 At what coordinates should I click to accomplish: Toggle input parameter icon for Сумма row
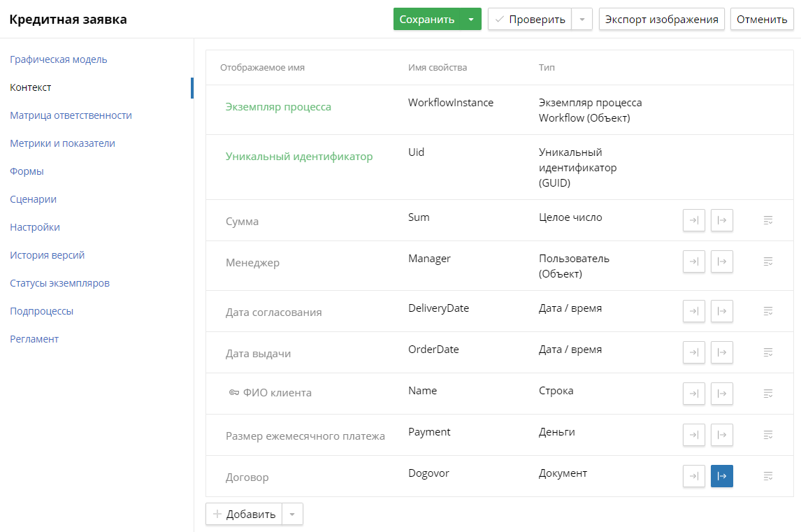[x=693, y=220]
